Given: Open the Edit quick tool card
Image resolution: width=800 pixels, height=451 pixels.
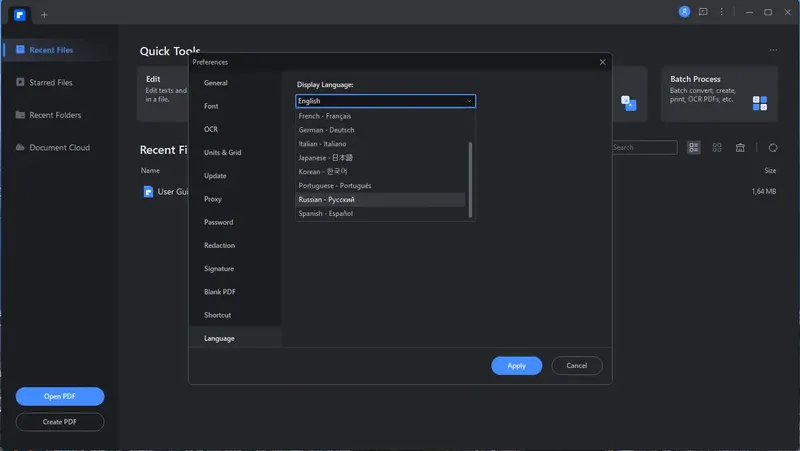Looking at the screenshot, I should 163,94.
